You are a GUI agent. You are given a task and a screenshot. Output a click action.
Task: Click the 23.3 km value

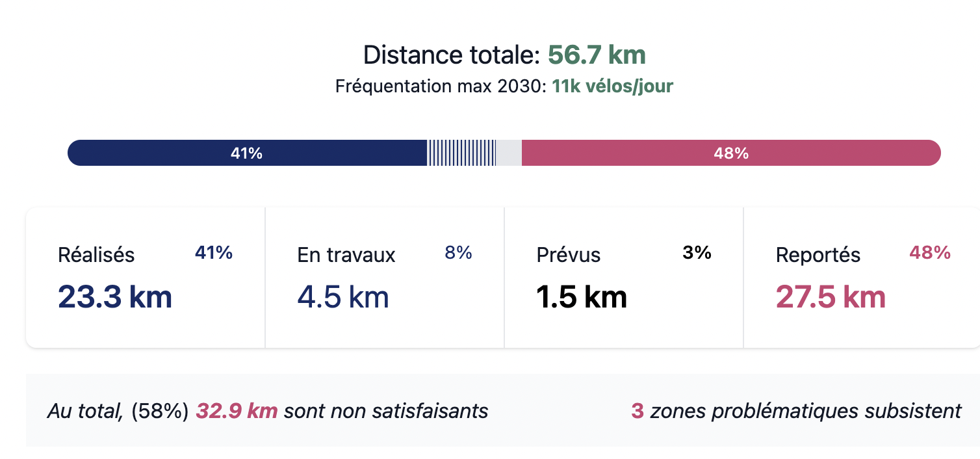click(x=115, y=297)
